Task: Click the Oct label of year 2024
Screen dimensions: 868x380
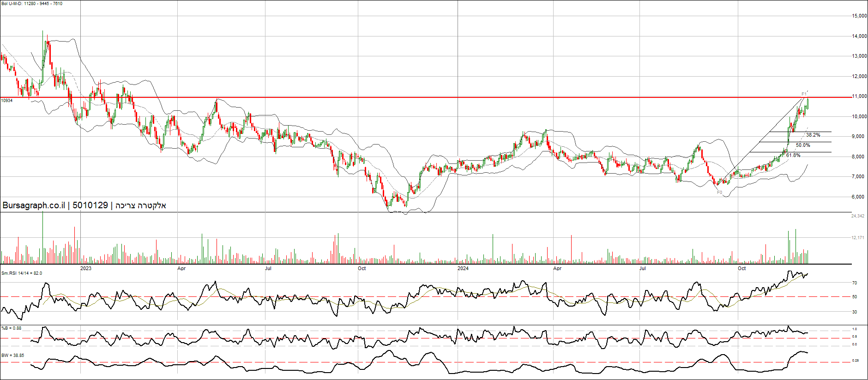Action: [x=741, y=268]
